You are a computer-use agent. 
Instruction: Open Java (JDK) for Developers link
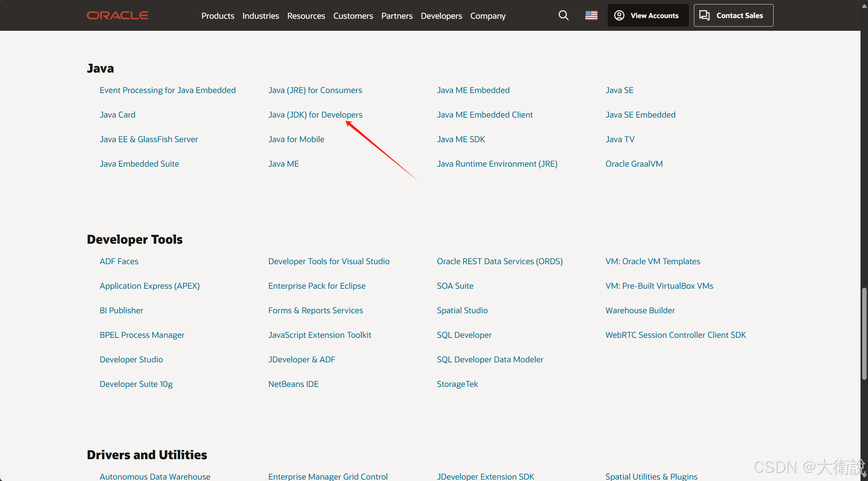coord(315,115)
